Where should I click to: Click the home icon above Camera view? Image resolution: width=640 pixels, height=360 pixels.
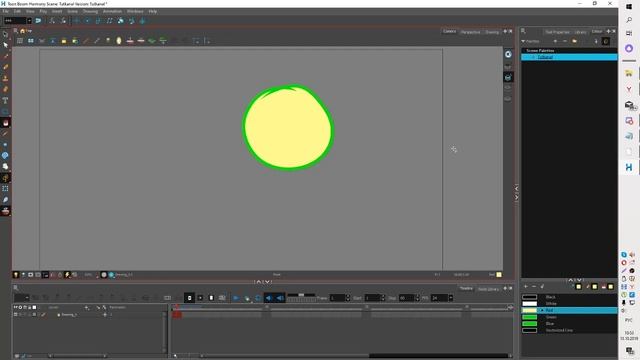click(x=22, y=31)
